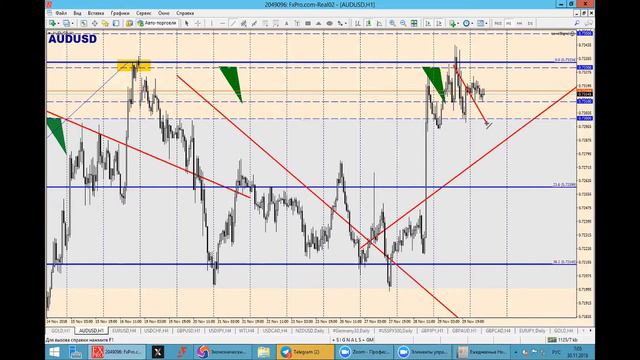Toggle Auto Scroll chart icon
The height and width of the screenshot is (360, 640).
tap(428, 23)
